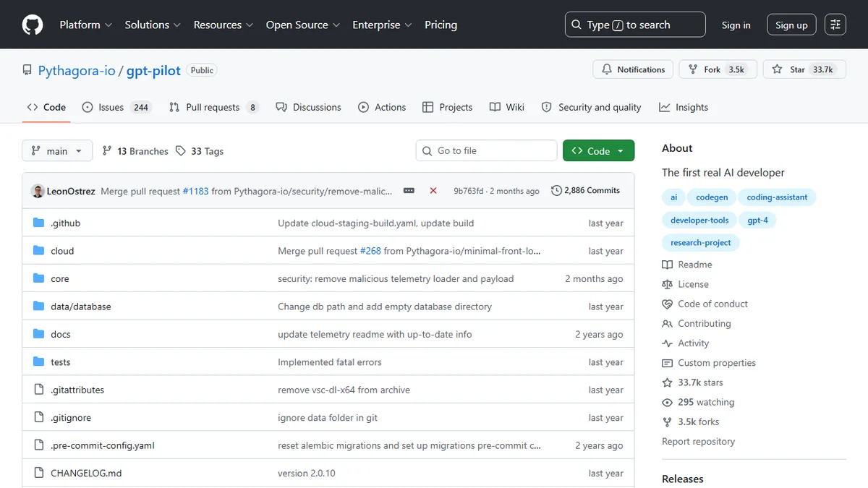Click the .gitignore file icon
This screenshot has height=488, width=868.
pyautogui.click(x=39, y=417)
